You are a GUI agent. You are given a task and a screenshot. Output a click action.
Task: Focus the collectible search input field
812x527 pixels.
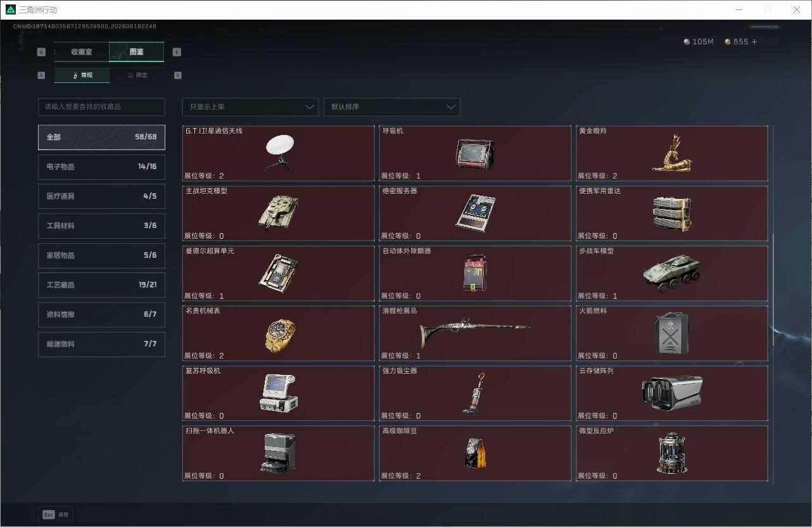click(101, 106)
